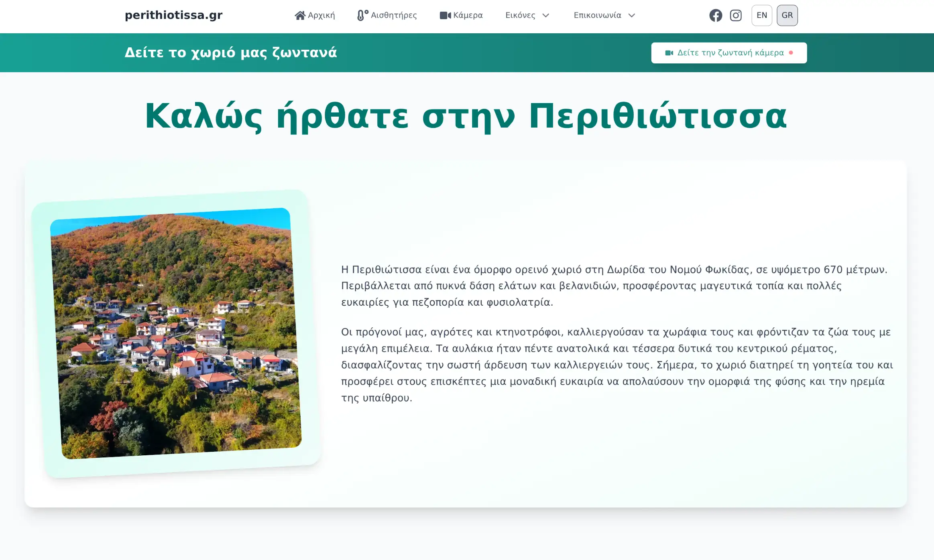The height and width of the screenshot is (560, 934).
Task: Click the chevron arrow beside Εικόνες
Action: point(546,16)
